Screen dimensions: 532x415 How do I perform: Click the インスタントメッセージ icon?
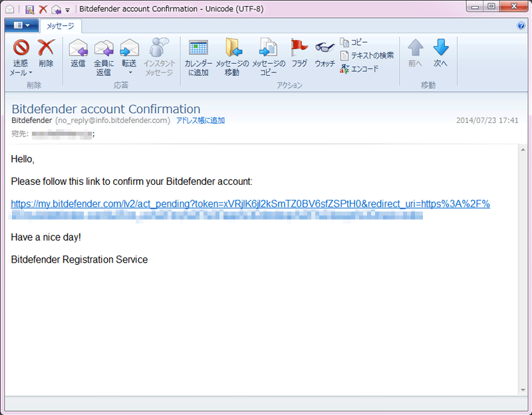pyautogui.click(x=159, y=47)
